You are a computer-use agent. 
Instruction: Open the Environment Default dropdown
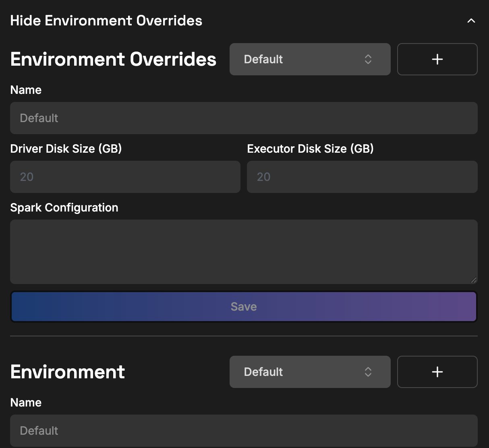[x=310, y=372]
